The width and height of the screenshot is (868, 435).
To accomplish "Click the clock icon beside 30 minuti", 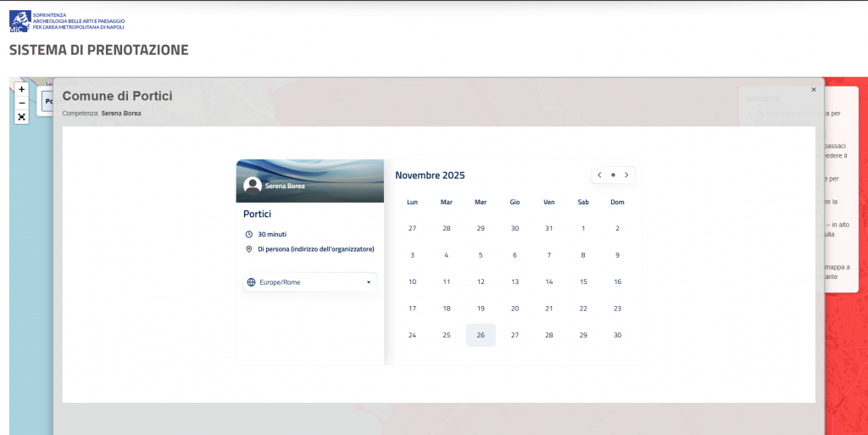I will pos(249,234).
